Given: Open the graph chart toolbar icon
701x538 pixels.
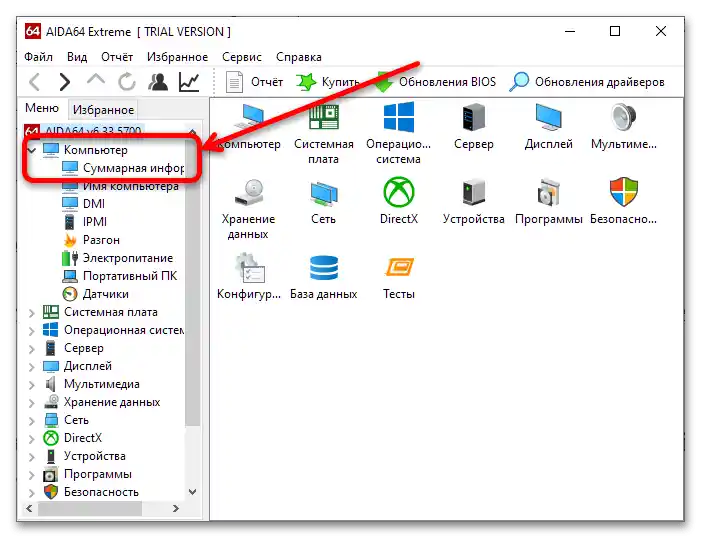Looking at the screenshot, I should tap(189, 82).
